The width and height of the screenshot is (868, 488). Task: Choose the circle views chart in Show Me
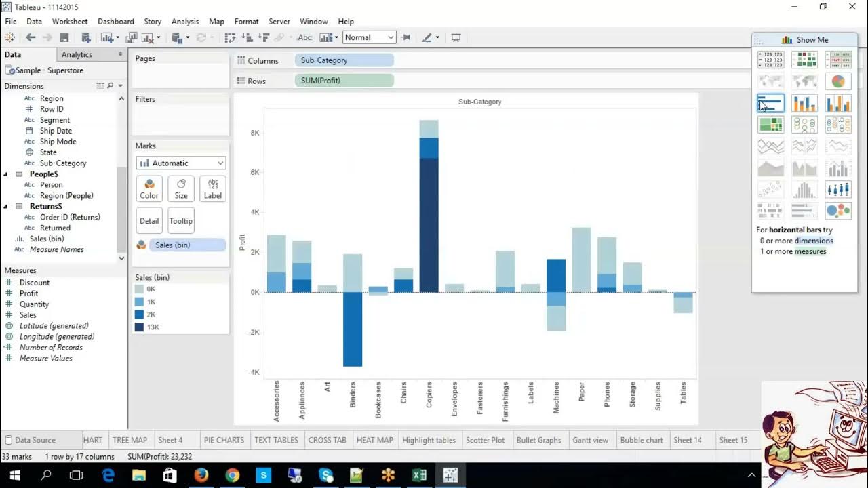click(804, 125)
